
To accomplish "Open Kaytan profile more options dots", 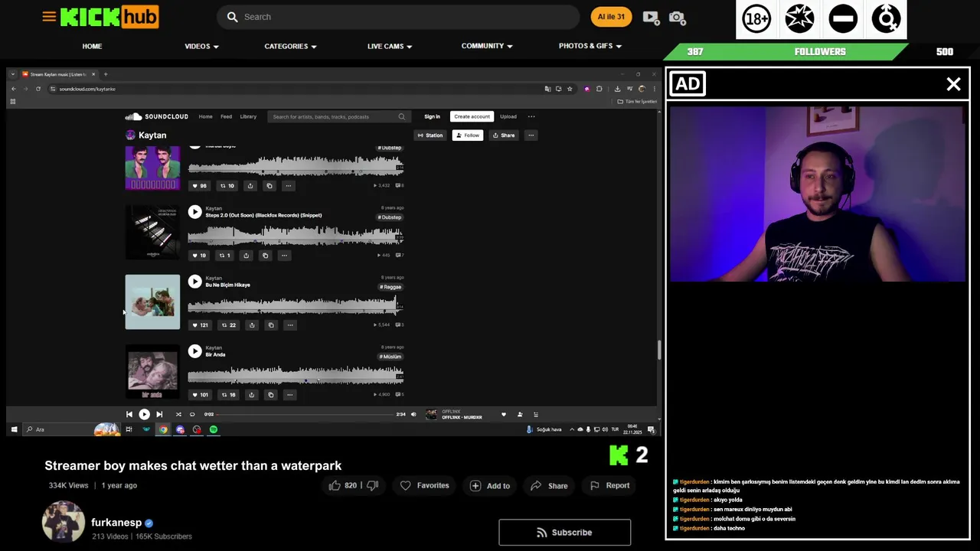I will [x=531, y=135].
